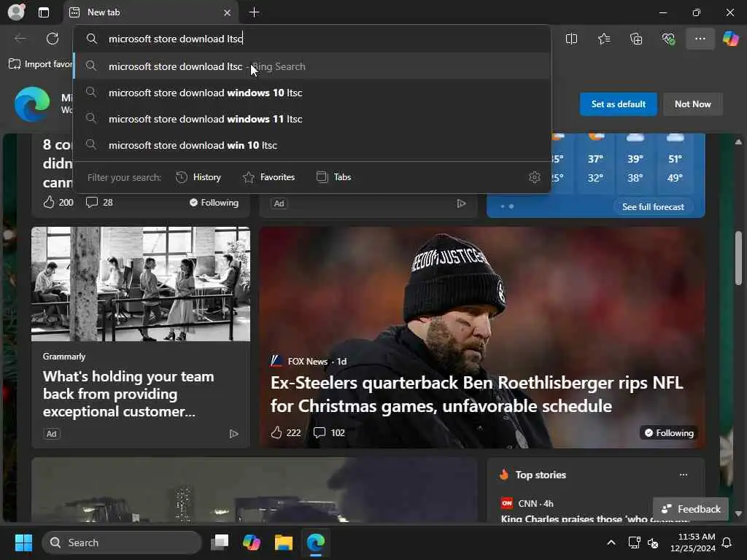Viewport: 747px width, 560px height.
Task: Open Browser essentials heart icon
Action: point(668,39)
